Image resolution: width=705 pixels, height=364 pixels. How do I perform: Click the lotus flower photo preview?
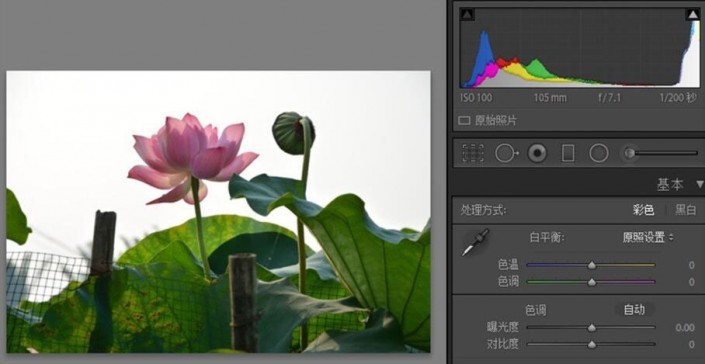click(218, 212)
